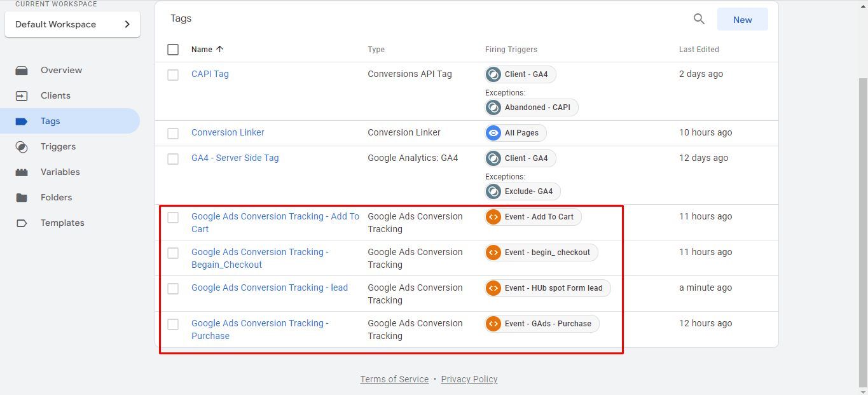Screen dimensions: 868x395
Task: Click the Last Edited column header
Action: [699, 50]
